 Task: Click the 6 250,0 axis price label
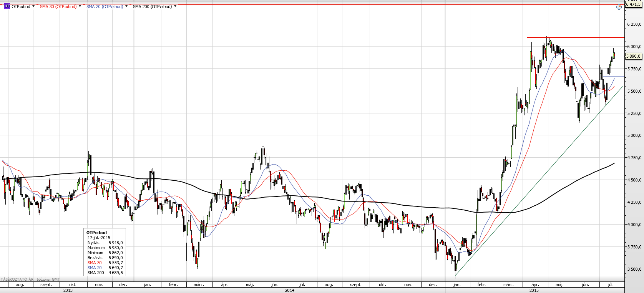pos(634,24)
